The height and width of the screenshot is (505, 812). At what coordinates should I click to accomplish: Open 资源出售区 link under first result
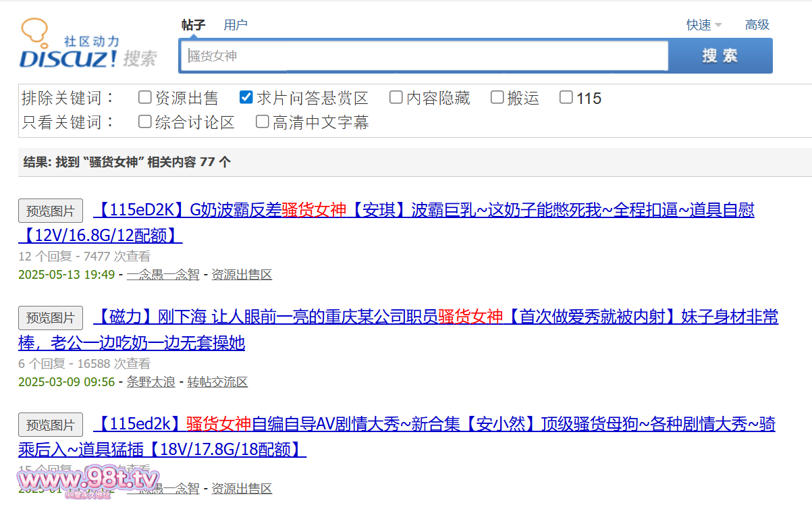[242, 275]
